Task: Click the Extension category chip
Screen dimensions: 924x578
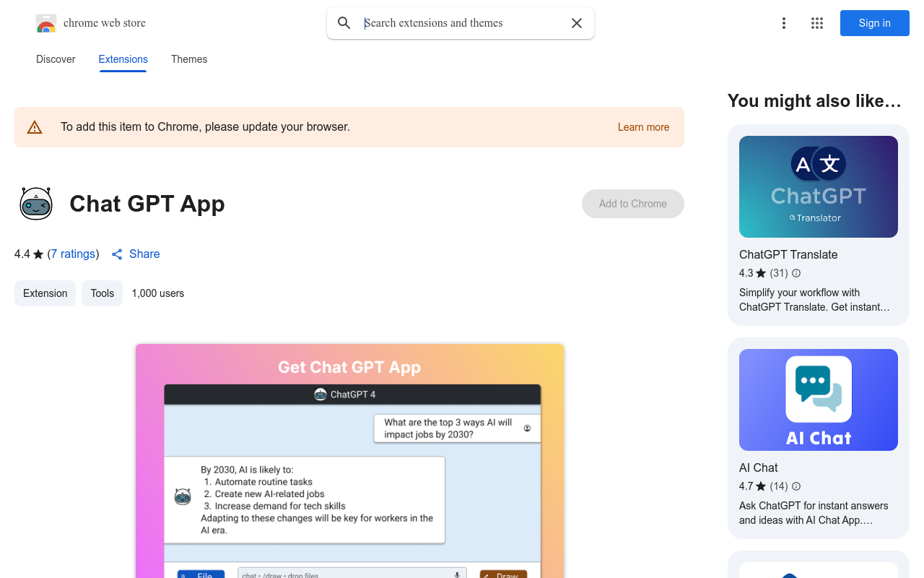Action: click(x=45, y=293)
